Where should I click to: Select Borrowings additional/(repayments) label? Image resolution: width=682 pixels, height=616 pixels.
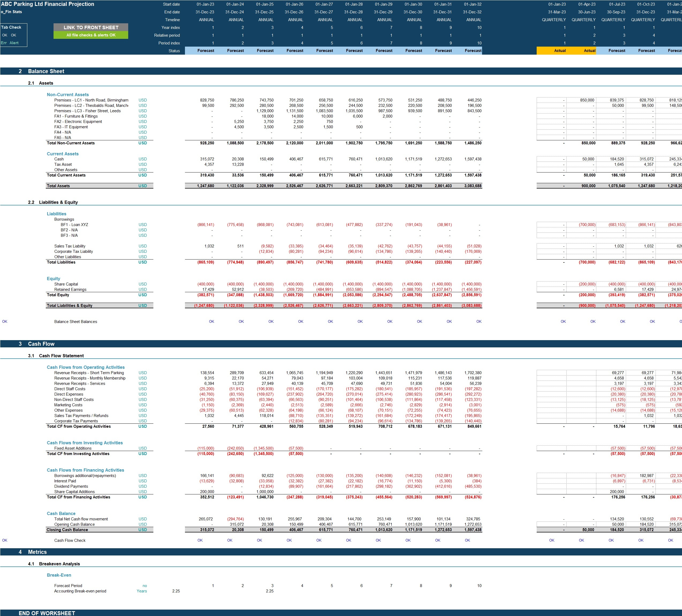[85, 476]
